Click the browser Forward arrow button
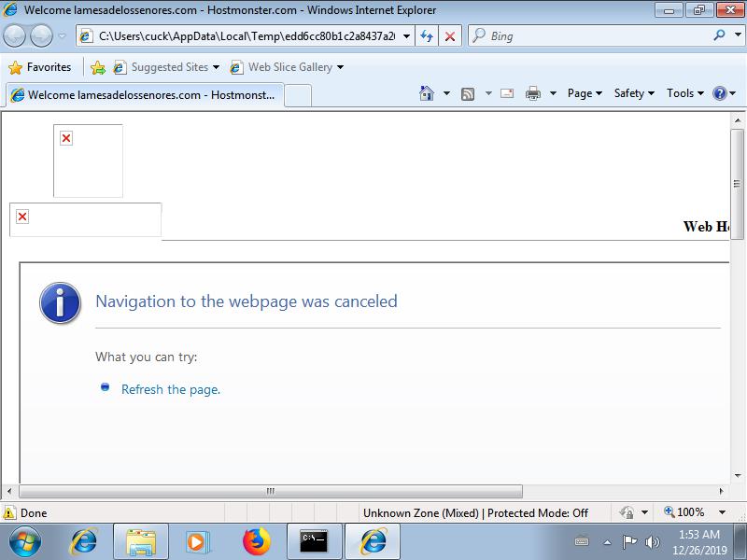The height and width of the screenshot is (560, 747). click(x=41, y=36)
